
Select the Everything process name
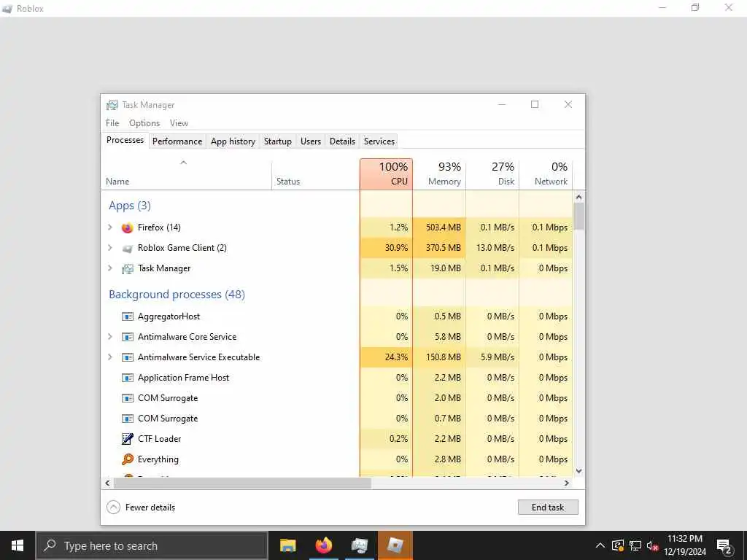(x=158, y=459)
